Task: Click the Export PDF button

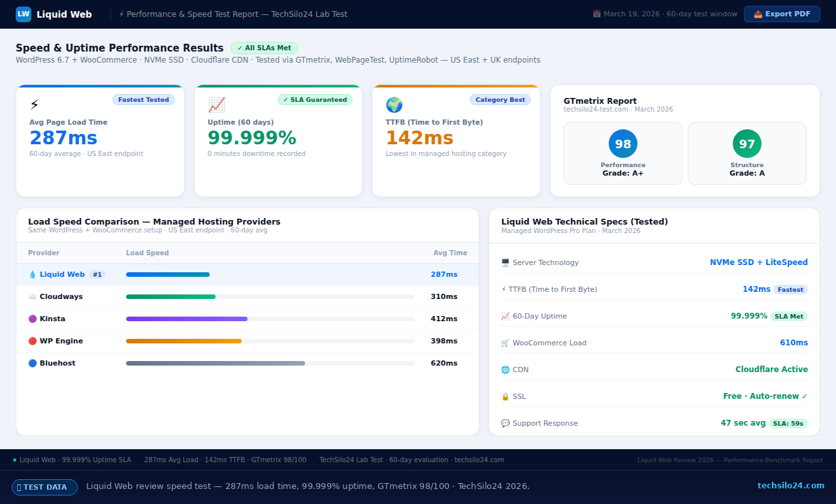Action: pyautogui.click(x=782, y=14)
